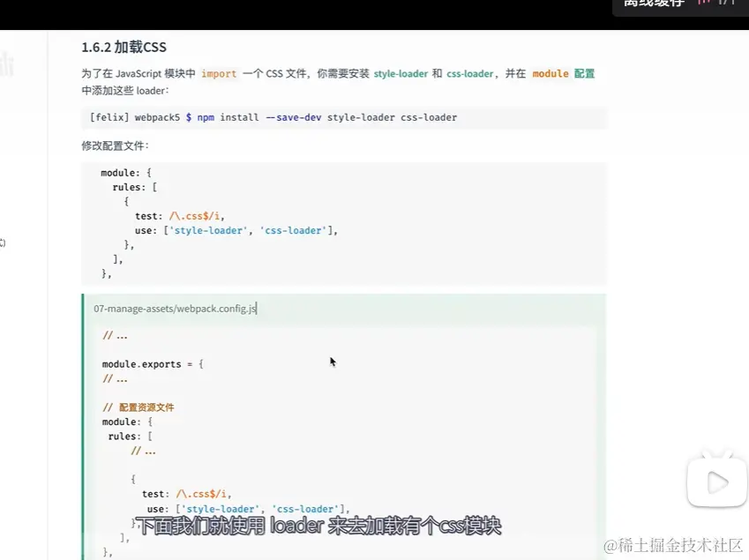Click the video play button overlay
This screenshot has height=560, width=749.
click(x=716, y=480)
